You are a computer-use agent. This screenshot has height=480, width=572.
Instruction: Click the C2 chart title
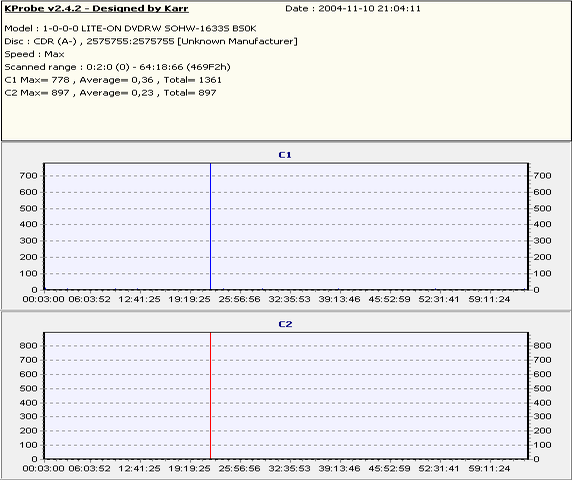tap(285, 324)
